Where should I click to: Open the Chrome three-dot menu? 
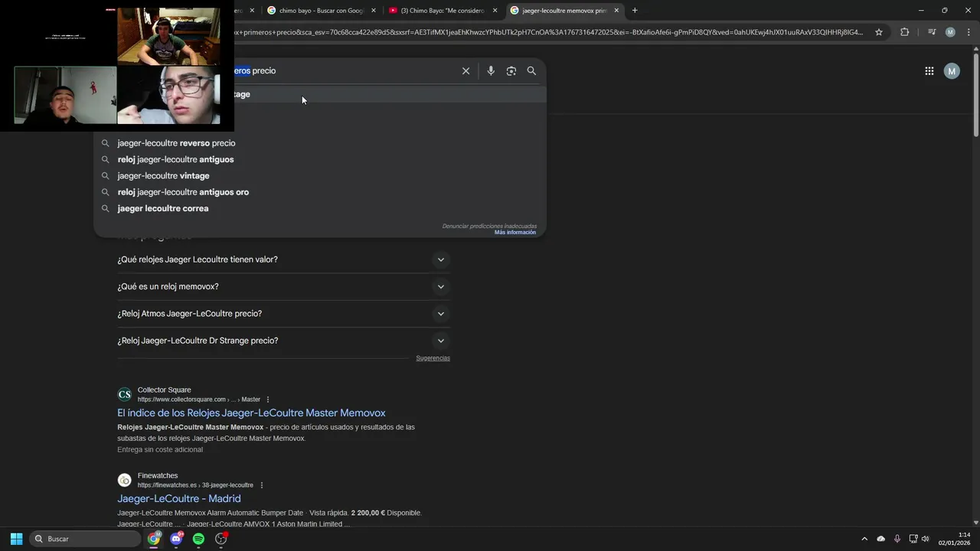(x=969, y=32)
